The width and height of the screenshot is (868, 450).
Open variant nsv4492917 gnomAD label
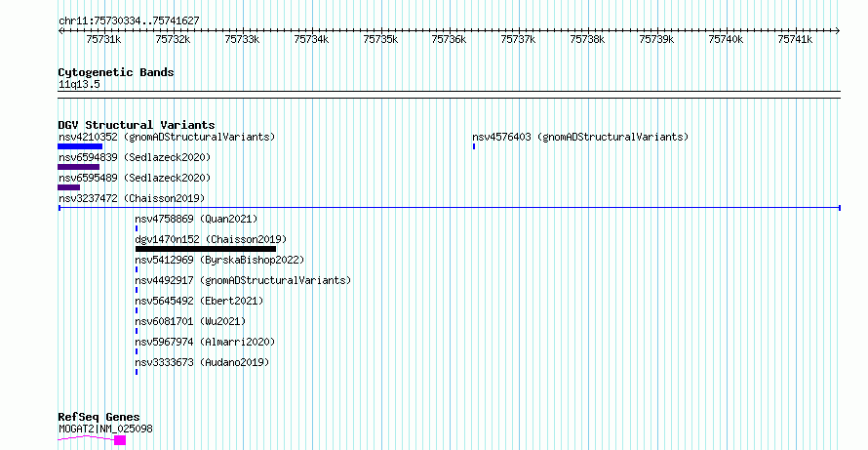(243, 280)
